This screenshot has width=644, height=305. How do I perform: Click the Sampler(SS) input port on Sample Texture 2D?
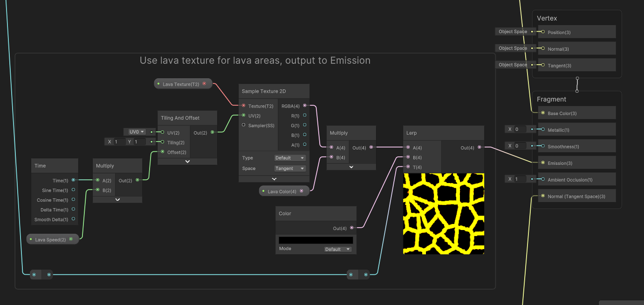tap(243, 125)
